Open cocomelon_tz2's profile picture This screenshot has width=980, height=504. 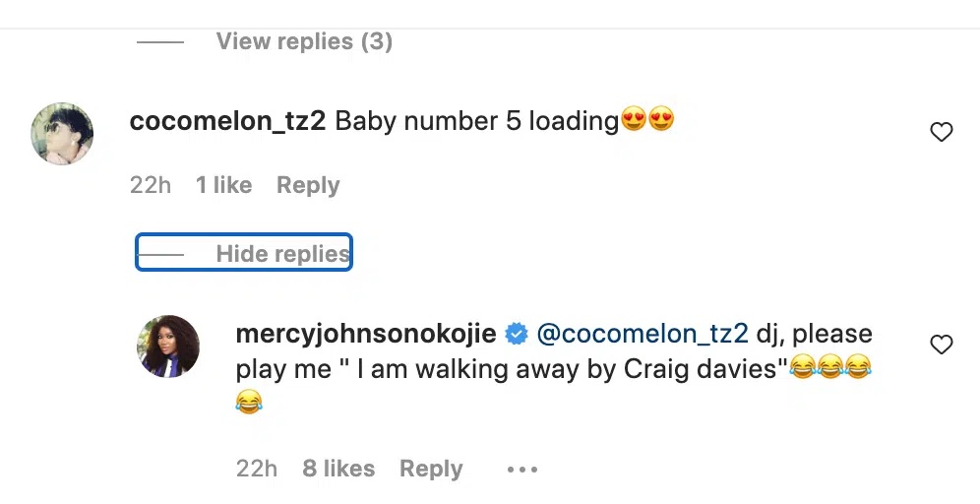[62, 133]
